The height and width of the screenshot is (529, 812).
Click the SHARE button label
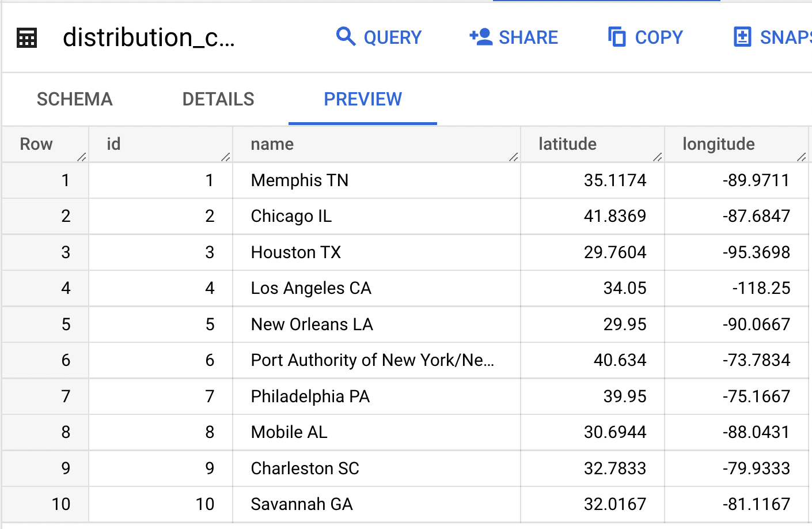tap(528, 37)
